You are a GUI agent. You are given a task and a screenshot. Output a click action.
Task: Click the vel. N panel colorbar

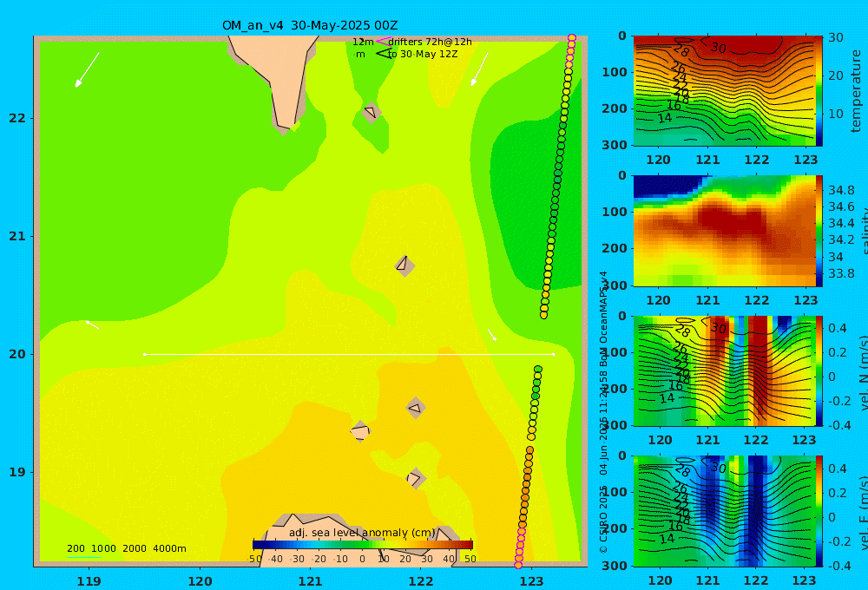click(819, 370)
